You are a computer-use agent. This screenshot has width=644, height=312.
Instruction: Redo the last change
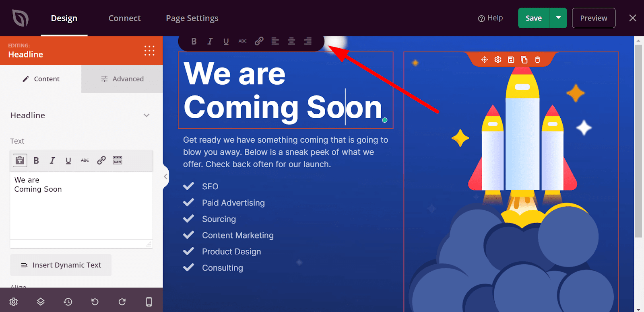tap(122, 302)
